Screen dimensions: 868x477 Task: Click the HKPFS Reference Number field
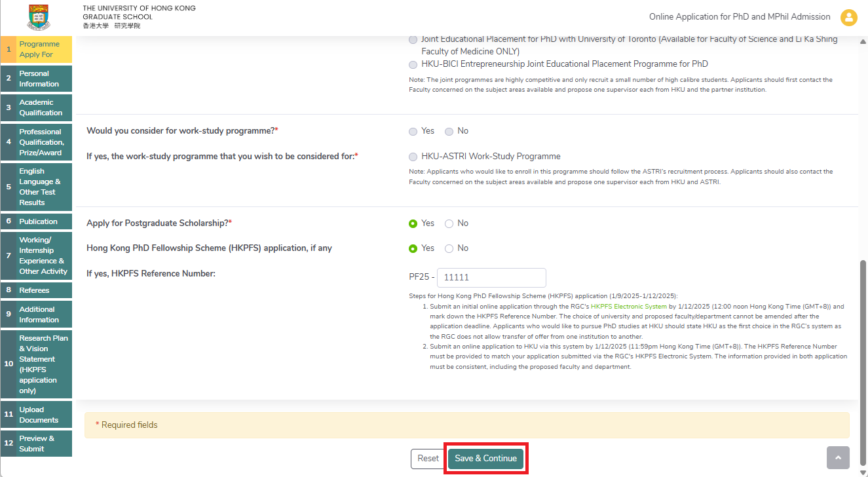click(491, 278)
